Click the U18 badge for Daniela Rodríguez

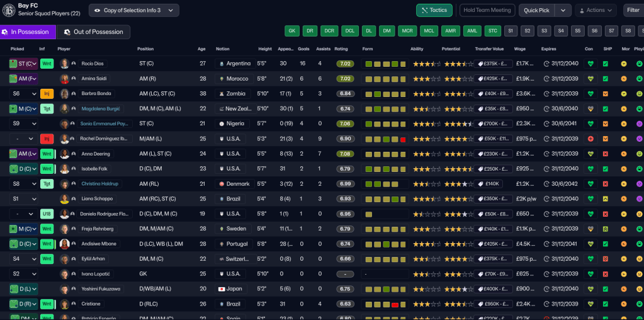pyautogui.click(x=47, y=214)
